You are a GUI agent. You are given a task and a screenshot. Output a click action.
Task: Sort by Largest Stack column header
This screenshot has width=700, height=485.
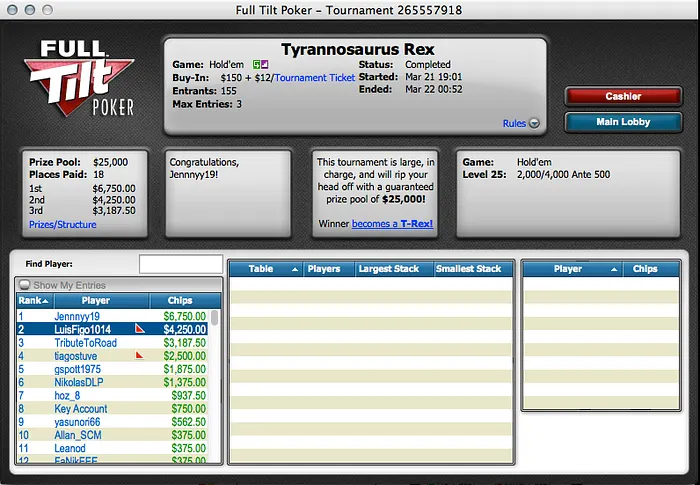pyautogui.click(x=389, y=269)
